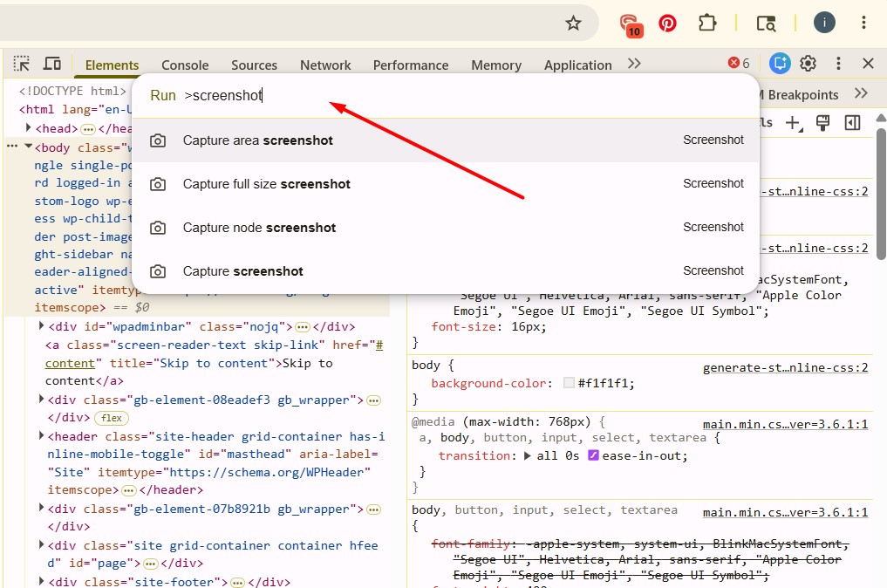Collapse the body element node

(28, 147)
